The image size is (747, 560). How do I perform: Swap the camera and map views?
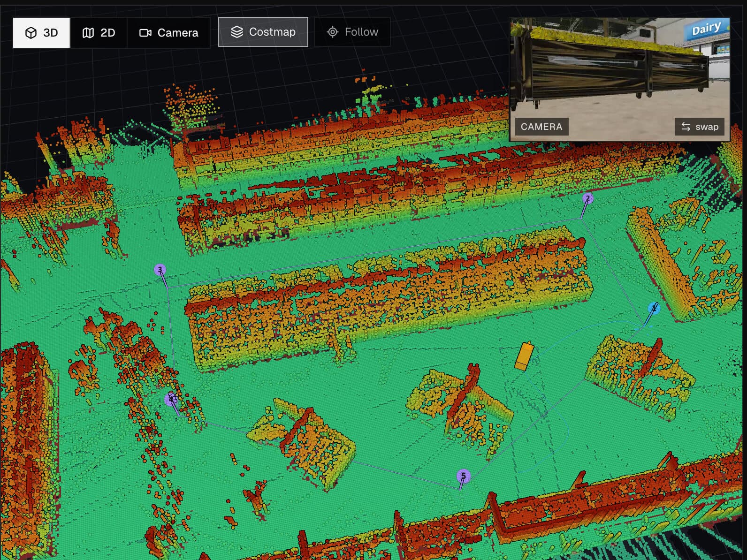[x=700, y=127]
